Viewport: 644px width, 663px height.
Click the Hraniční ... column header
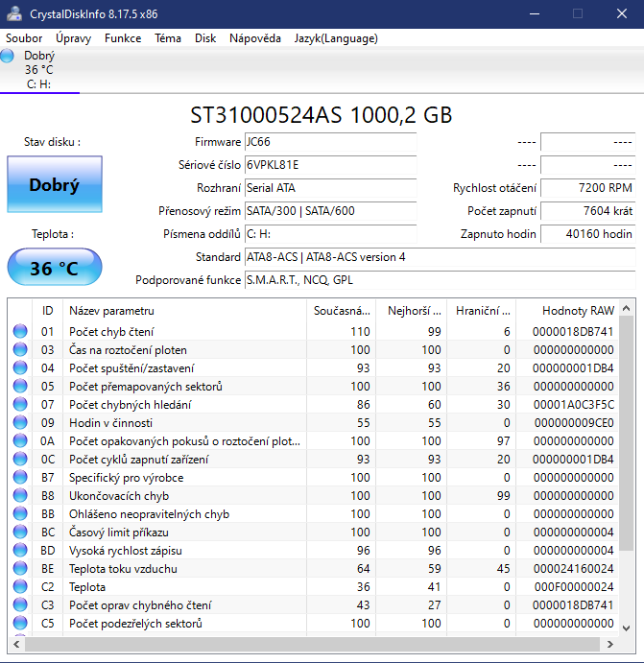482,311
